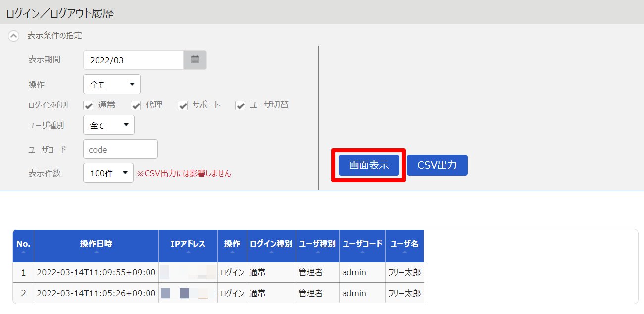
Task: Sort table by ユーザ種別 column header
Action: click(x=317, y=246)
